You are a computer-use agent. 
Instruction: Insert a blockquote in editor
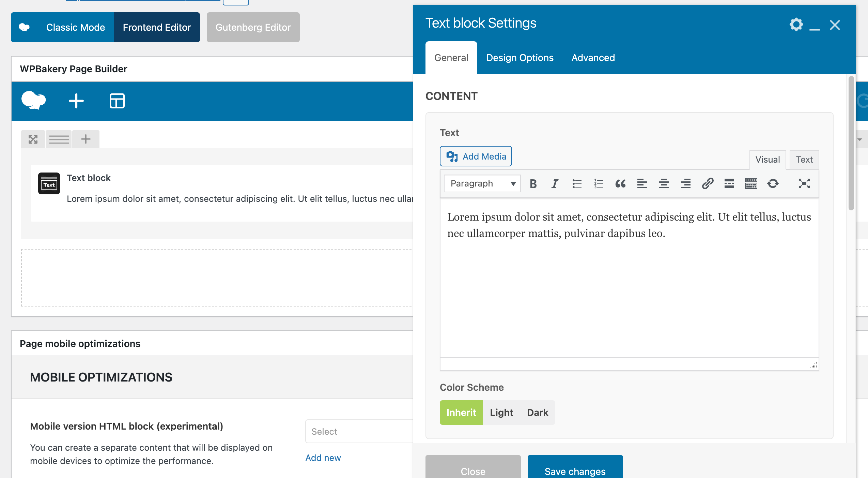click(620, 184)
